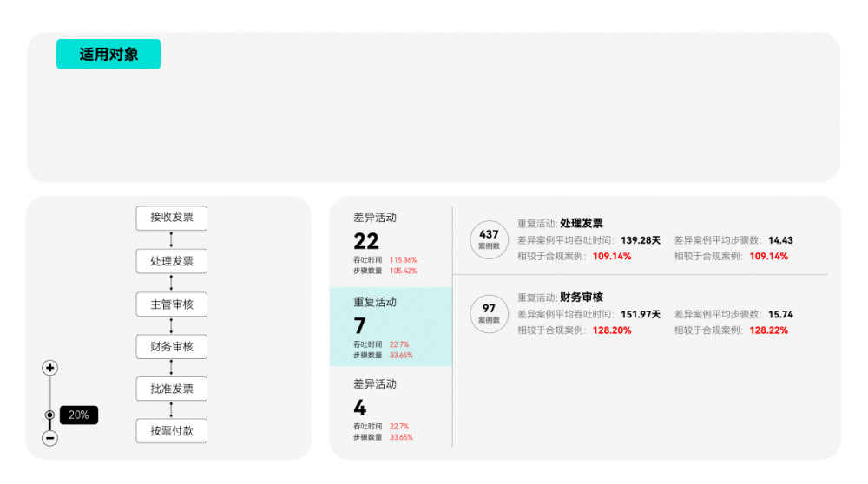Viewport: 868px width, 484px height.
Task: Click the zoom out minus icon
Action: (50, 438)
